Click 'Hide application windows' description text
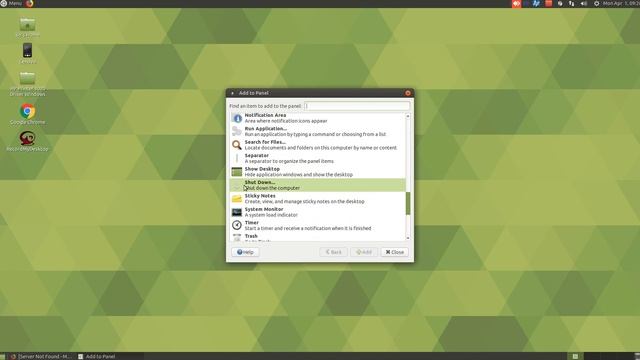Viewport: 640px width, 360px height. point(298,174)
